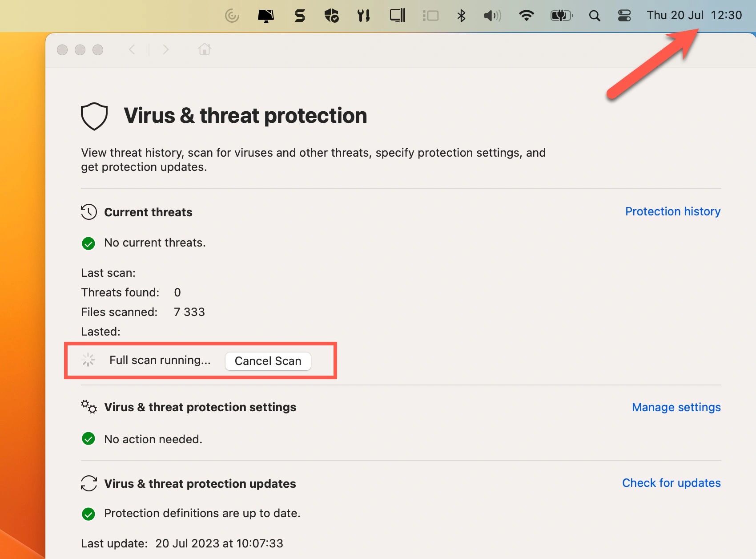The image size is (756, 559).
Task: Open the volume sound icon
Action: click(x=492, y=16)
